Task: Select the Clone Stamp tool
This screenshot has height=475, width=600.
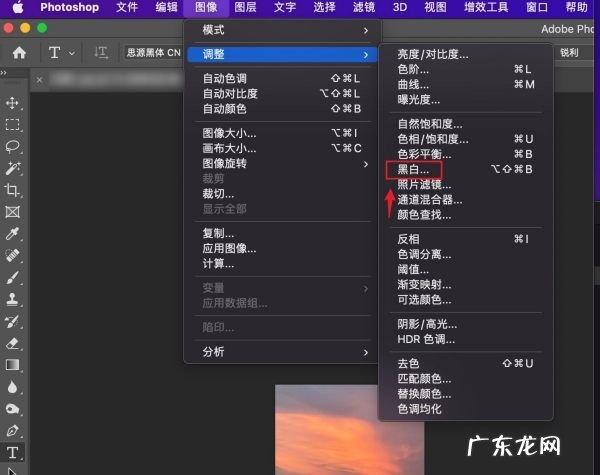Action: coord(13,299)
